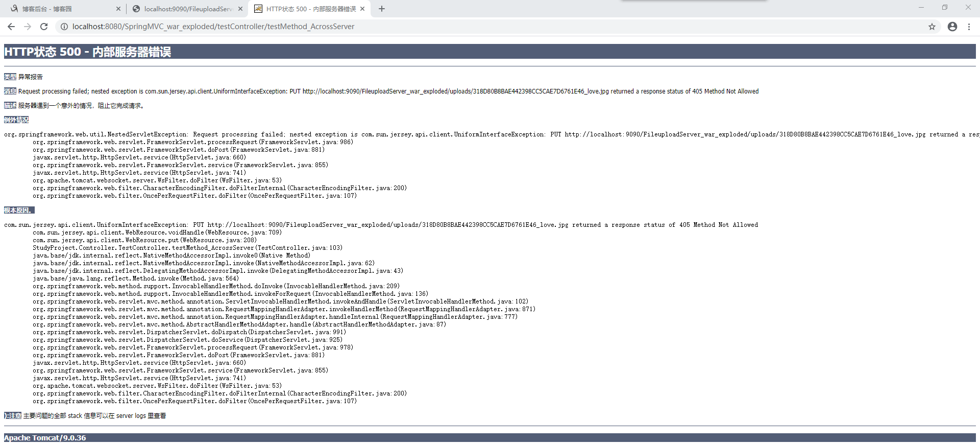980x444 pixels.
Task: Focus the address bar URL
Action: (213, 27)
